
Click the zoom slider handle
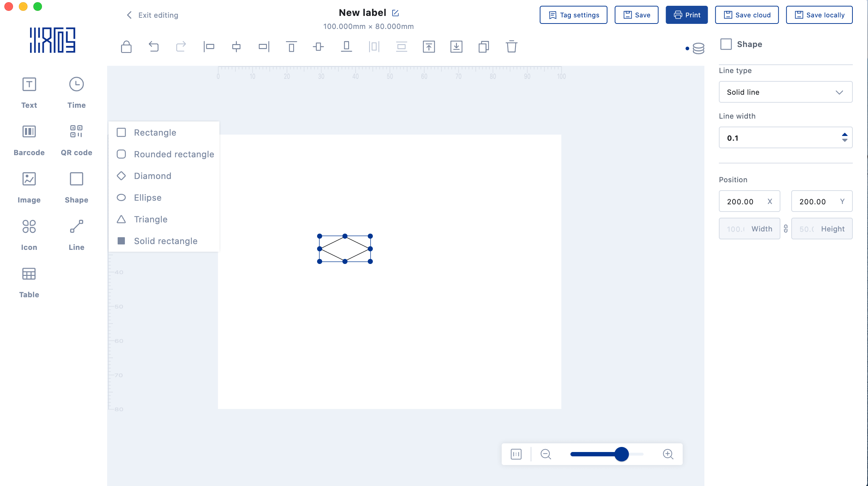pos(621,454)
